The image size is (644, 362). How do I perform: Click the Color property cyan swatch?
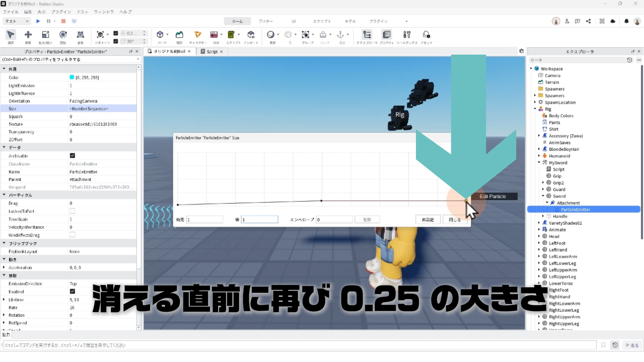tap(72, 77)
